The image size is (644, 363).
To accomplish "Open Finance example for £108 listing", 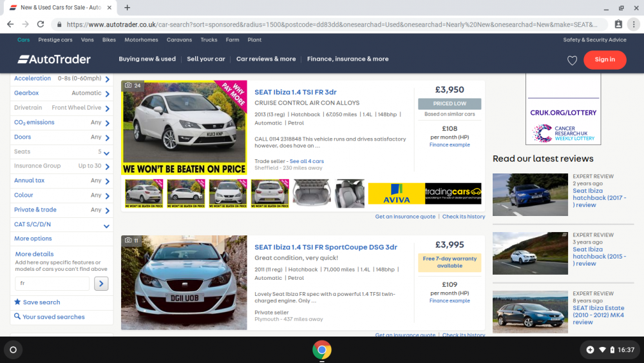I will [450, 144].
